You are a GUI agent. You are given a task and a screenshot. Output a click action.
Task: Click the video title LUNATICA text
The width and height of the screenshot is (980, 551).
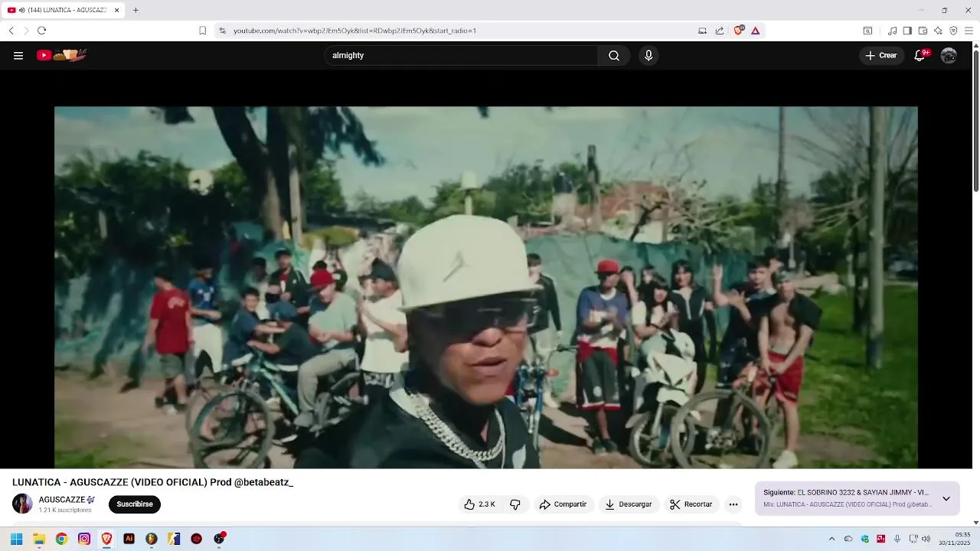point(153,482)
